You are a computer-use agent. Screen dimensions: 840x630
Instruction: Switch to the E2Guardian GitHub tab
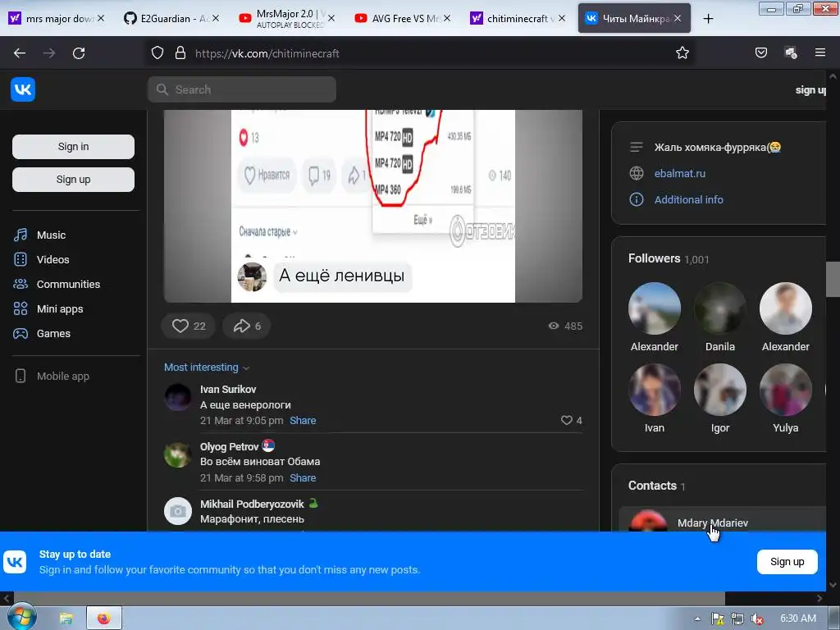171,19
